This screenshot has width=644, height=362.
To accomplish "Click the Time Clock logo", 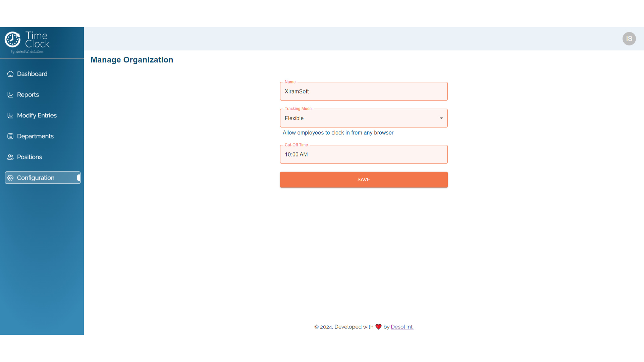I will [27, 42].
